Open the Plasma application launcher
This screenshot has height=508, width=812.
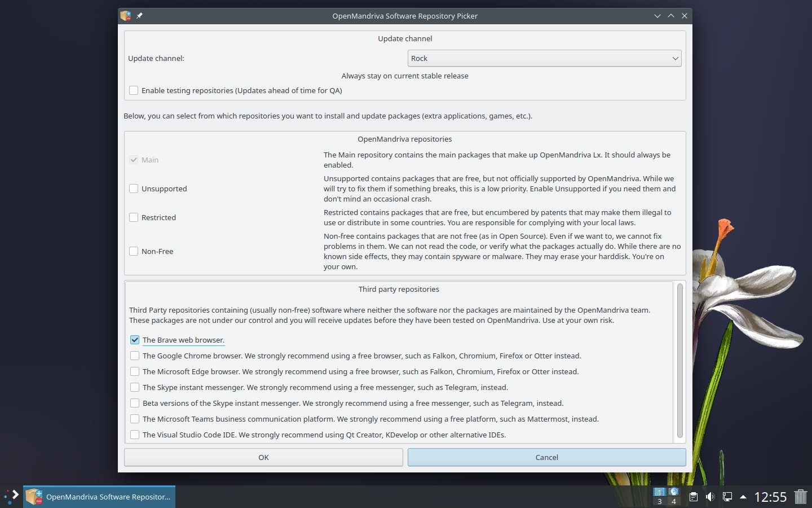[11, 497]
